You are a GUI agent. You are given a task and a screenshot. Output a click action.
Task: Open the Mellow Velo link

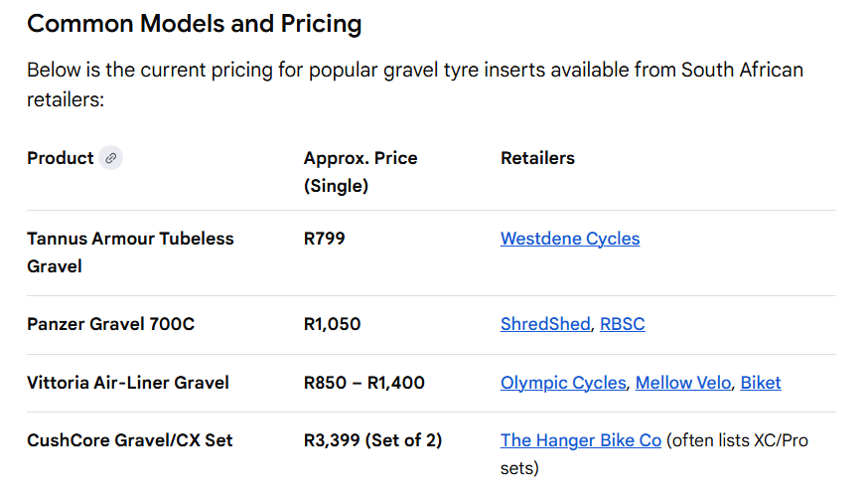tap(683, 383)
